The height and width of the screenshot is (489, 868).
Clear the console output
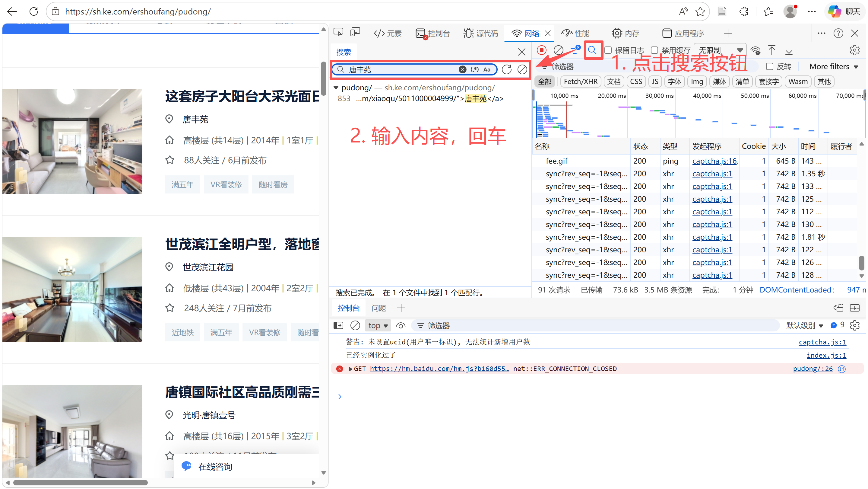[355, 325]
